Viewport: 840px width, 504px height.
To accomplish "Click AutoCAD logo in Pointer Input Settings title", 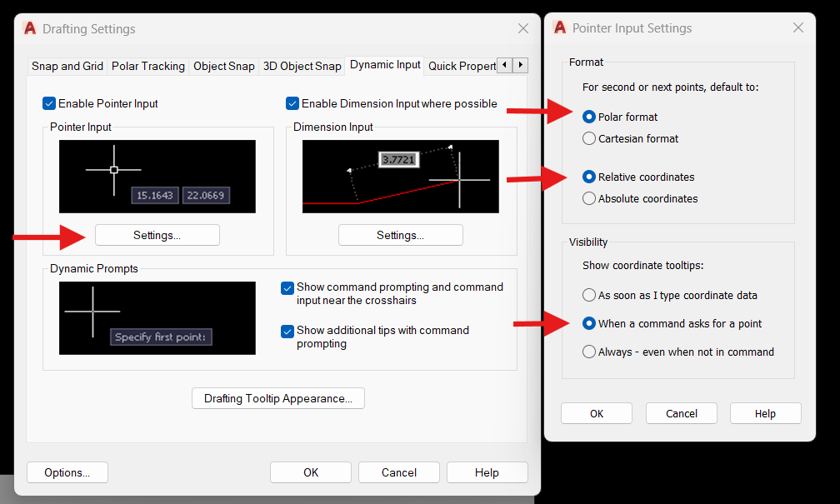I will click(x=560, y=27).
